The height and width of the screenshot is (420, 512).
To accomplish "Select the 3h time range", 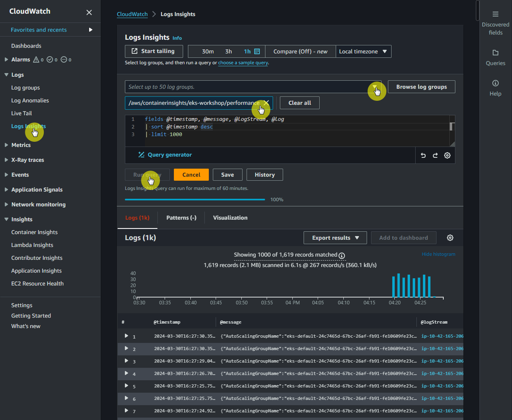I will click(228, 51).
